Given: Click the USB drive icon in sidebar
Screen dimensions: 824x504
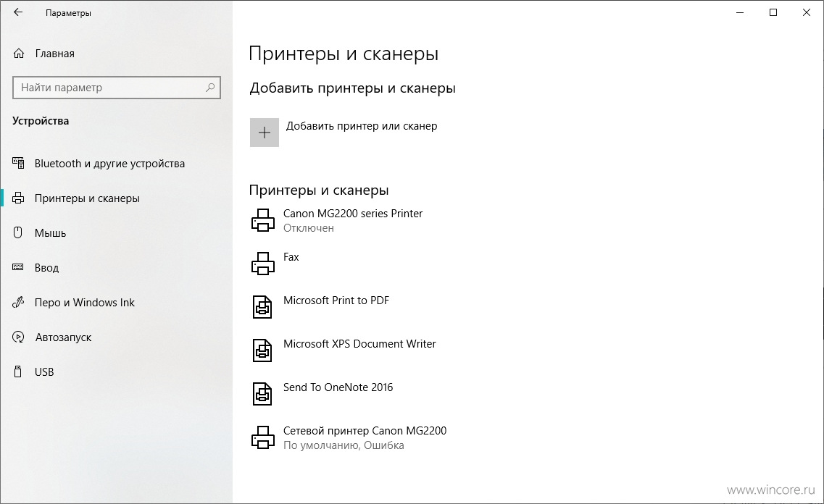Looking at the screenshot, I should click(x=18, y=371).
